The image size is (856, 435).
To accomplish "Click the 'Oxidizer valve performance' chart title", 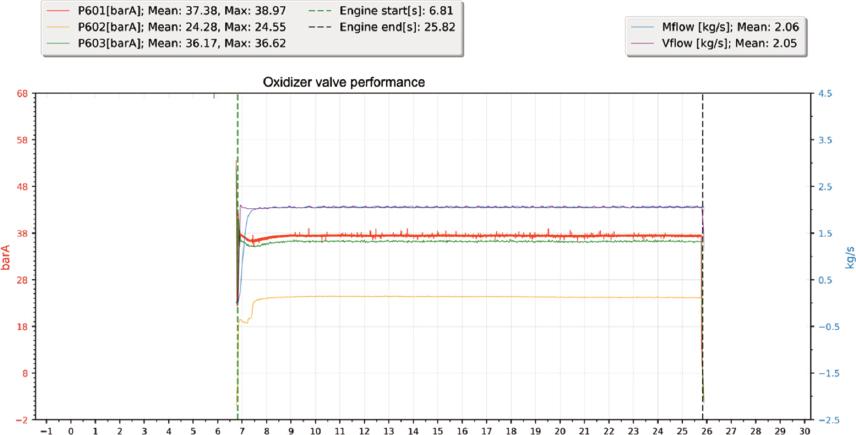I will pos(344,83).
